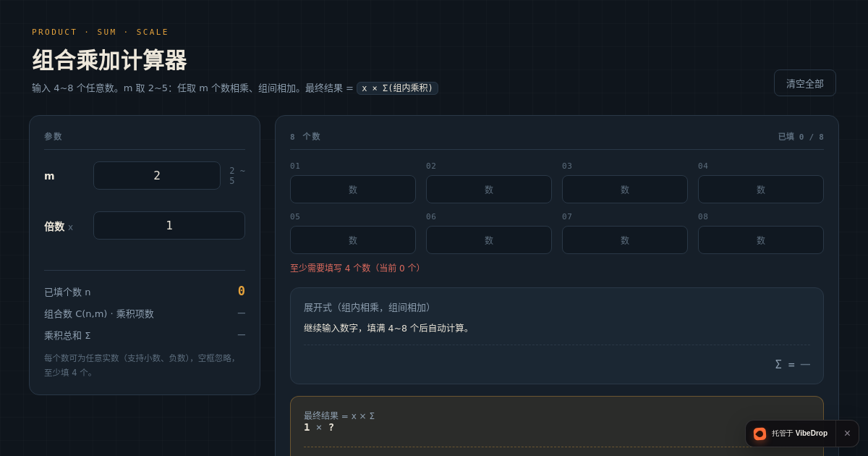This screenshot has width=868, height=456.
Task: Select number input 01
Action: [353, 190]
